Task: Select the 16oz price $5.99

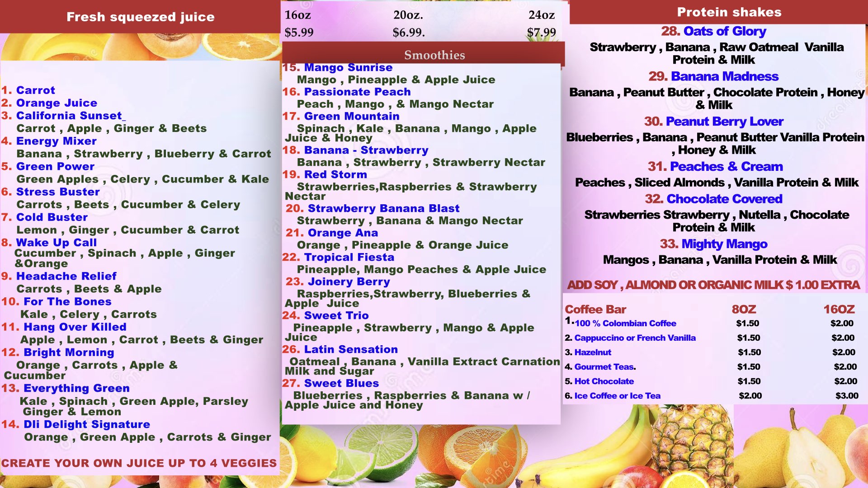Action: 299,33
